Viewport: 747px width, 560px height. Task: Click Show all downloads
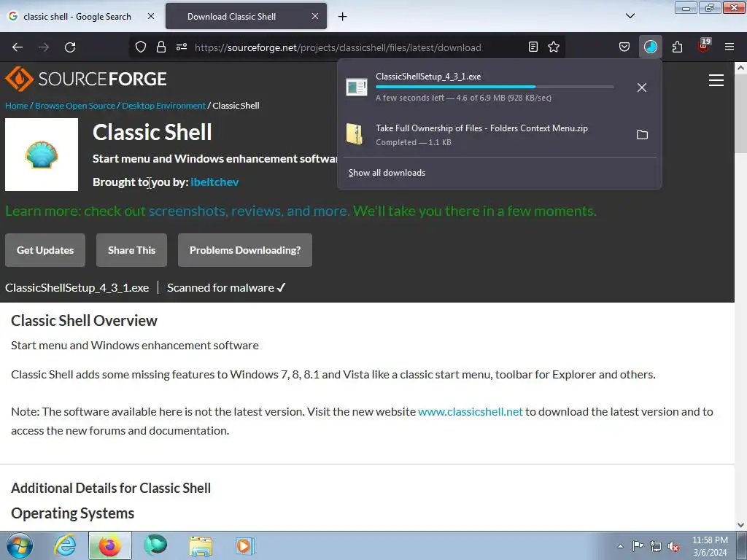(387, 173)
